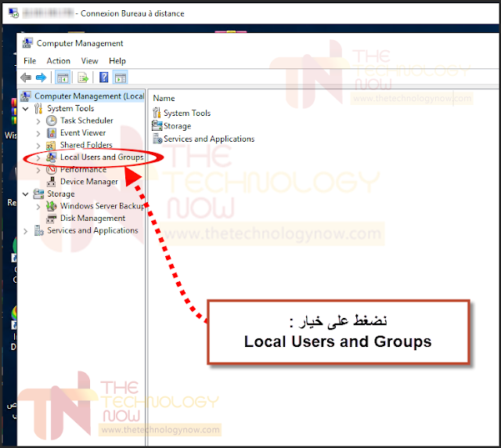This screenshot has height=448, width=501.
Task: Expand the Event Viewer node
Action: 38,133
